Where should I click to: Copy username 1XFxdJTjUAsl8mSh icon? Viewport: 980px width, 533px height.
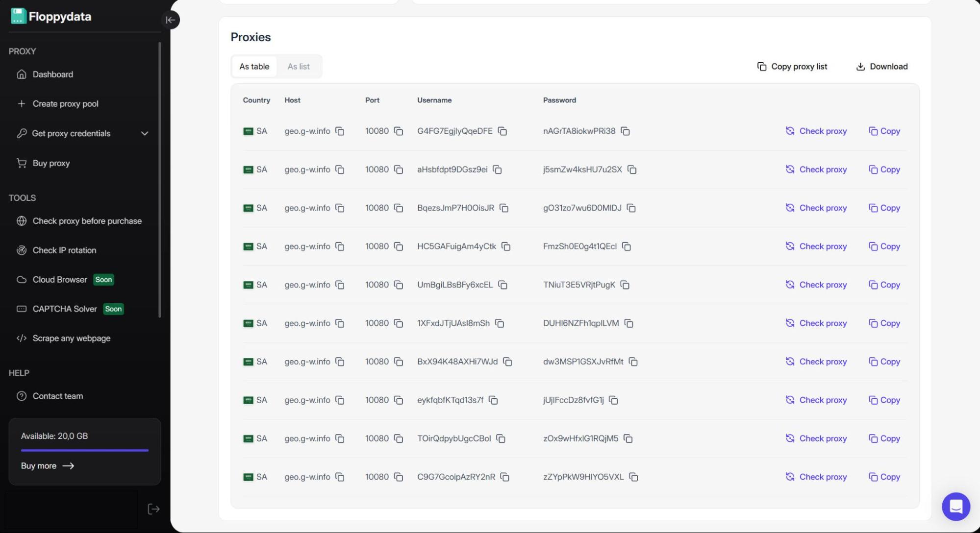pyautogui.click(x=500, y=323)
